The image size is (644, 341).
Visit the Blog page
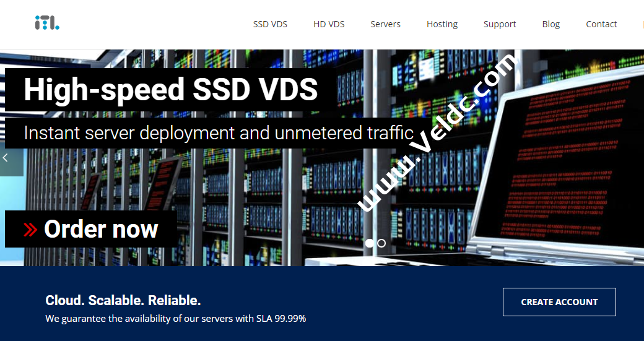tap(550, 24)
